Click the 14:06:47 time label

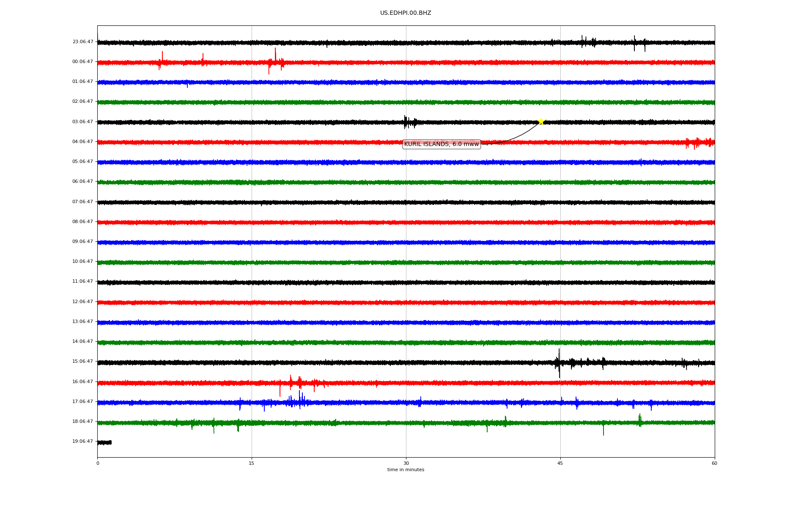[x=83, y=342]
